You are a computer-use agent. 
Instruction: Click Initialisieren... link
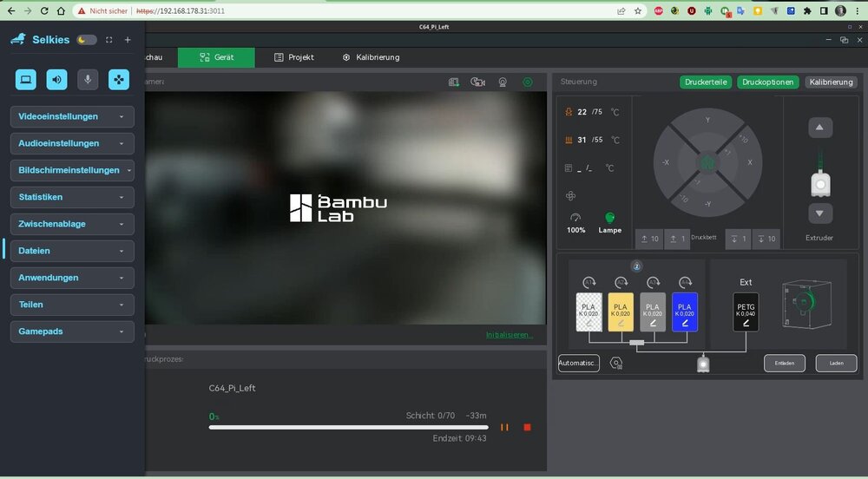click(x=510, y=335)
